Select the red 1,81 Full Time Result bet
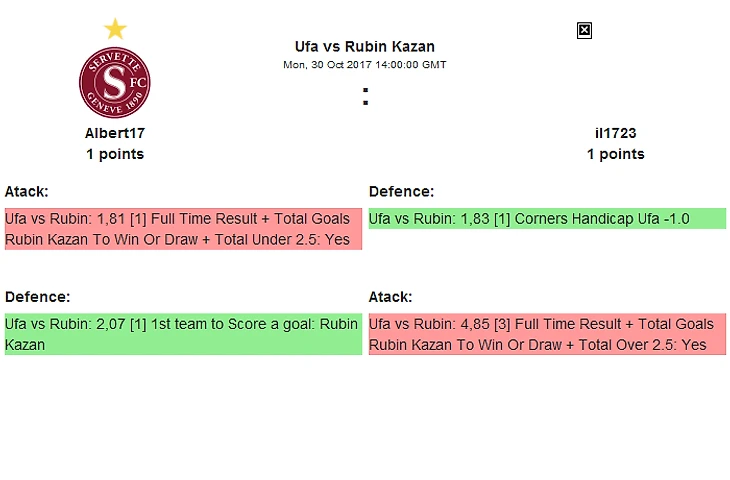This screenshot has height=480, width=730. 182,220
